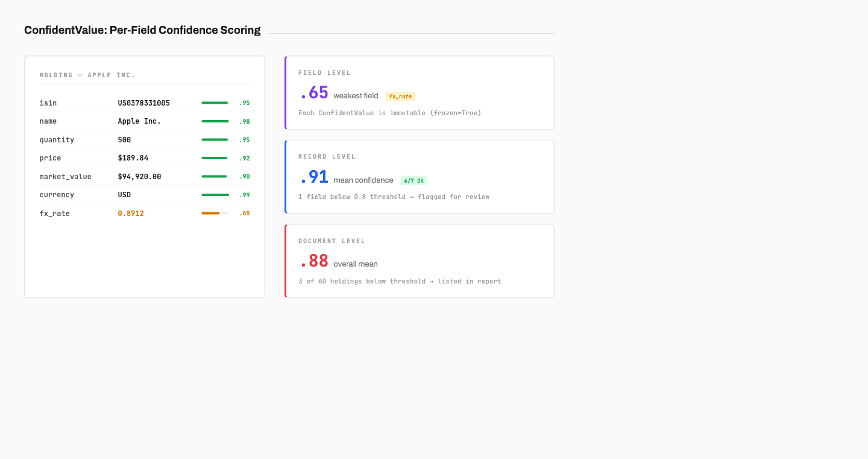Expand the FIELD LEVEL card
This screenshot has width=868, height=459.
[419, 92]
